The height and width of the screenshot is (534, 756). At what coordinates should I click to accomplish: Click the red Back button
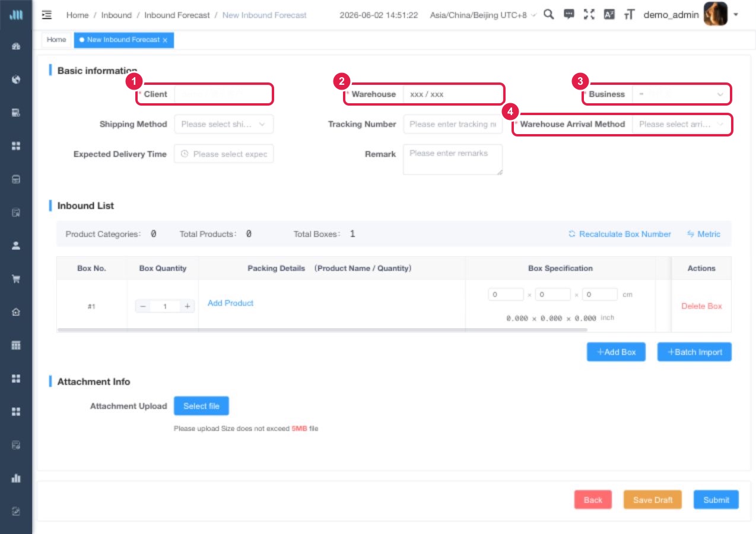[x=593, y=500]
